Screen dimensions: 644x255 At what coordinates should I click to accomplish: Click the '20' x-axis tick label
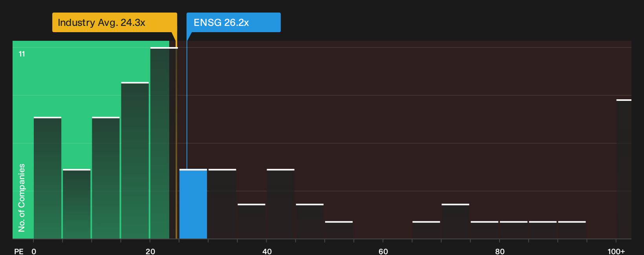(x=150, y=251)
